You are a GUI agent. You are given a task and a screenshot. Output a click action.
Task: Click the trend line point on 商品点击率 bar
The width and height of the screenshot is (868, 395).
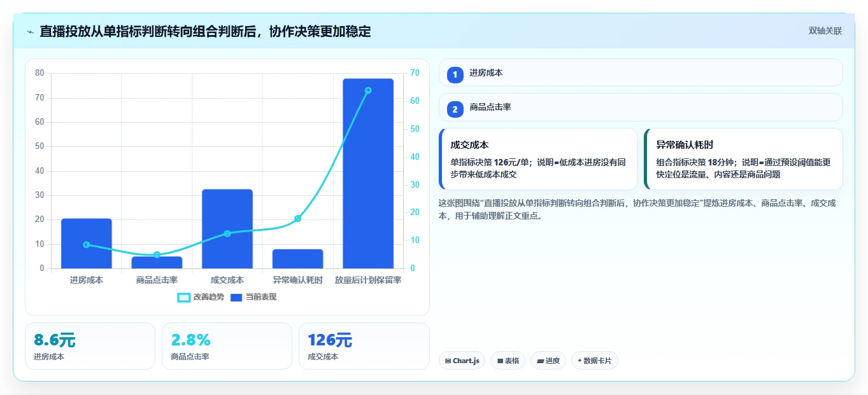pyautogui.click(x=157, y=255)
